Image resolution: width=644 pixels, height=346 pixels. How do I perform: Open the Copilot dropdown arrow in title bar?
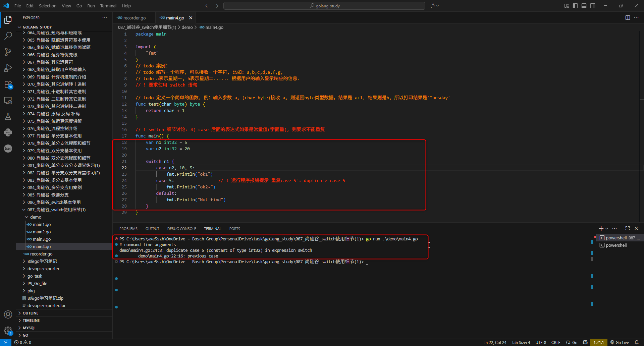tap(437, 6)
